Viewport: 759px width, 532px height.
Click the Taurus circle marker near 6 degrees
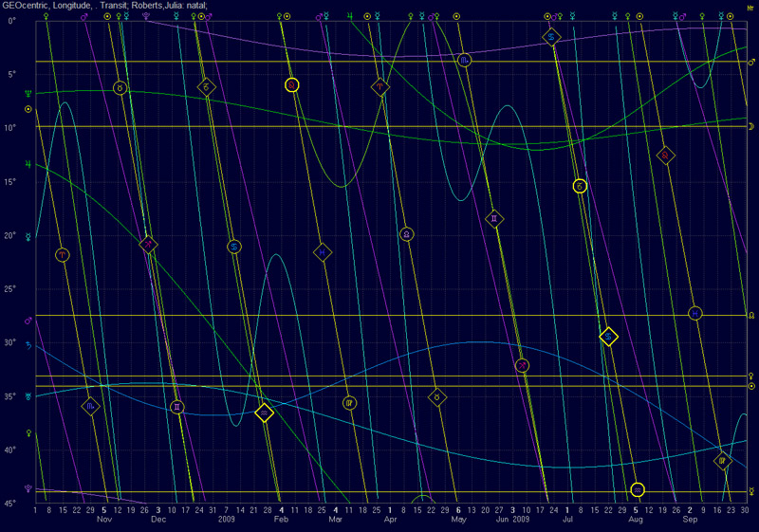coord(120,87)
